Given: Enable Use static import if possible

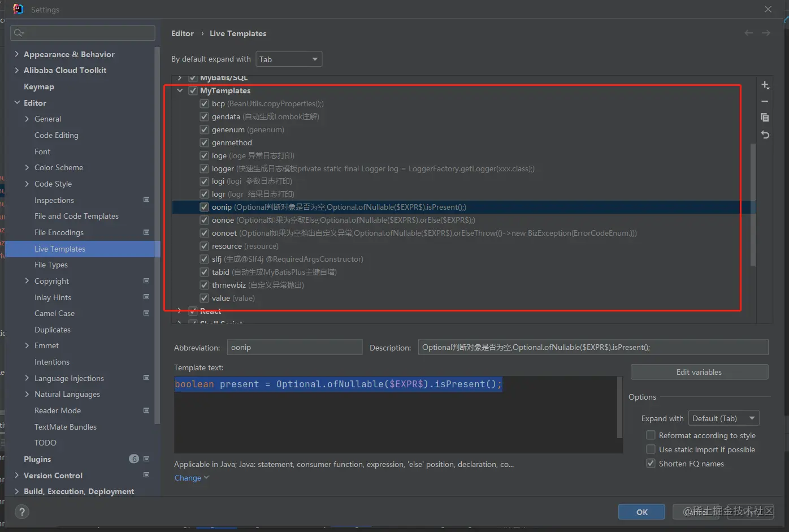Looking at the screenshot, I should click(651, 449).
